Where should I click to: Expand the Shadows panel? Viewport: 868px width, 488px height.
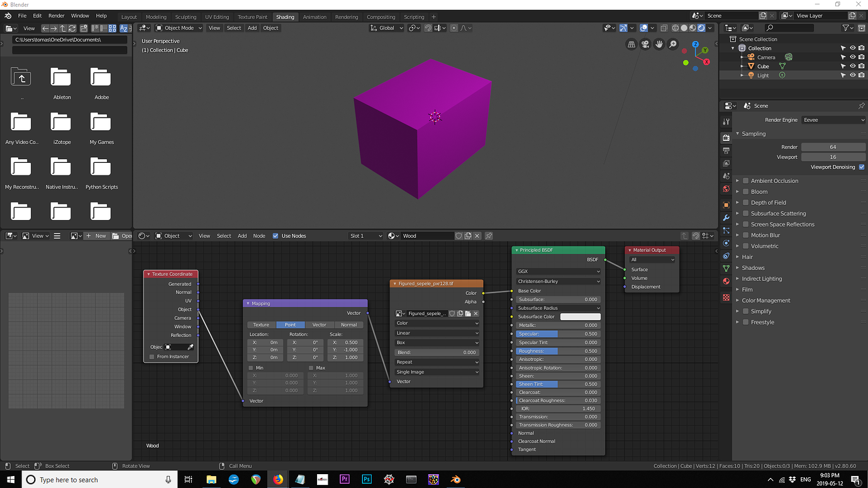pyautogui.click(x=752, y=268)
